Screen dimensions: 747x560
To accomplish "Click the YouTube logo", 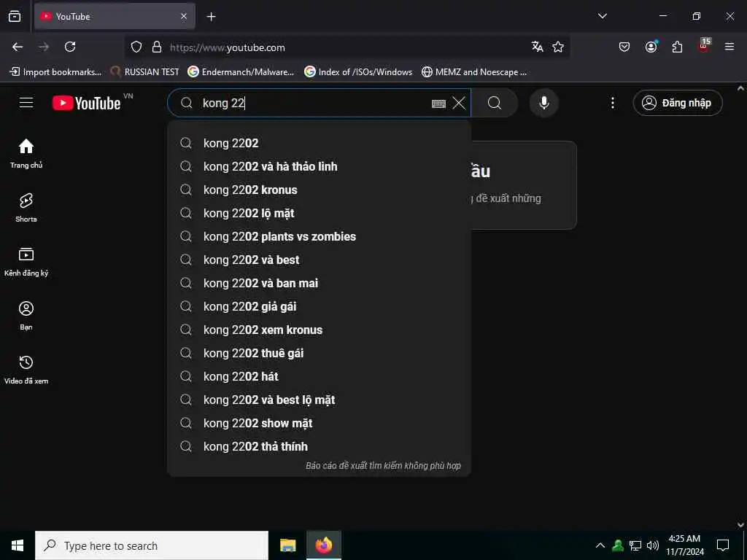I will pos(86,103).
